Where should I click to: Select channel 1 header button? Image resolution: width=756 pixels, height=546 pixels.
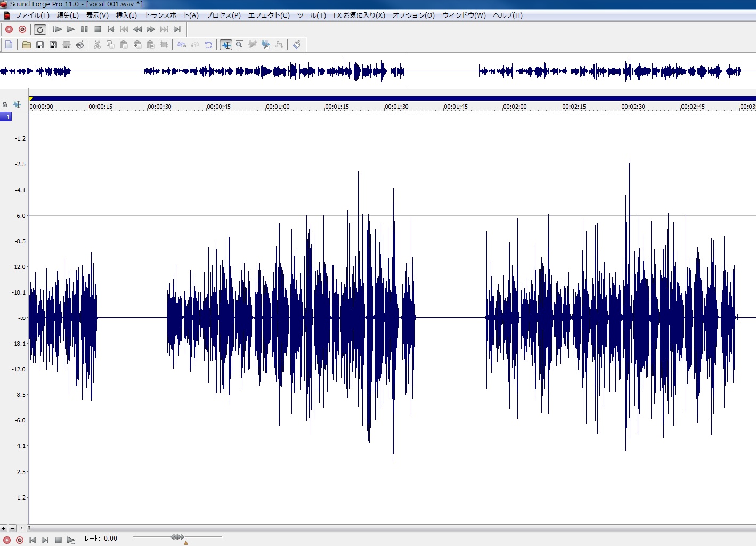coord(6,117)
